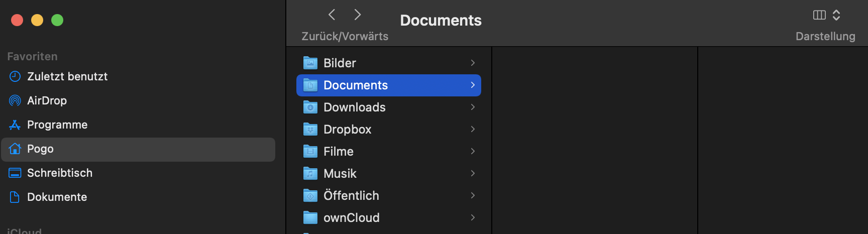Click the Pogo home icon
The height and width of the screenshot is (234, 868).
[15, 149]
